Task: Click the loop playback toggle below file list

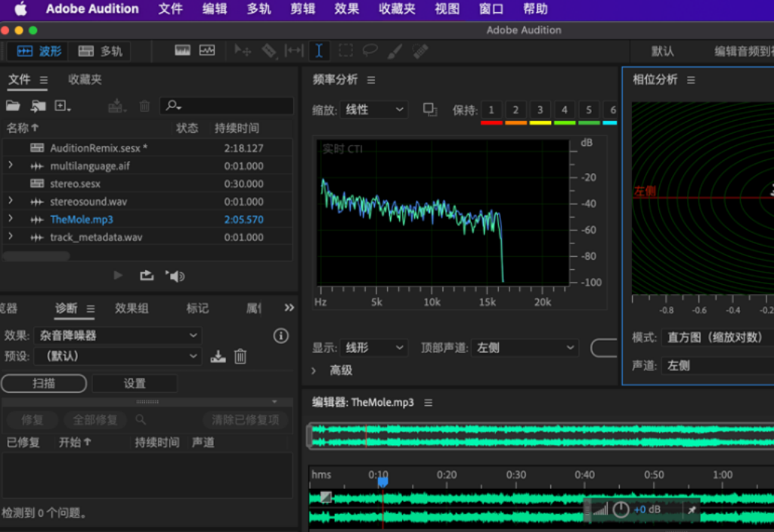Action: 147,275
